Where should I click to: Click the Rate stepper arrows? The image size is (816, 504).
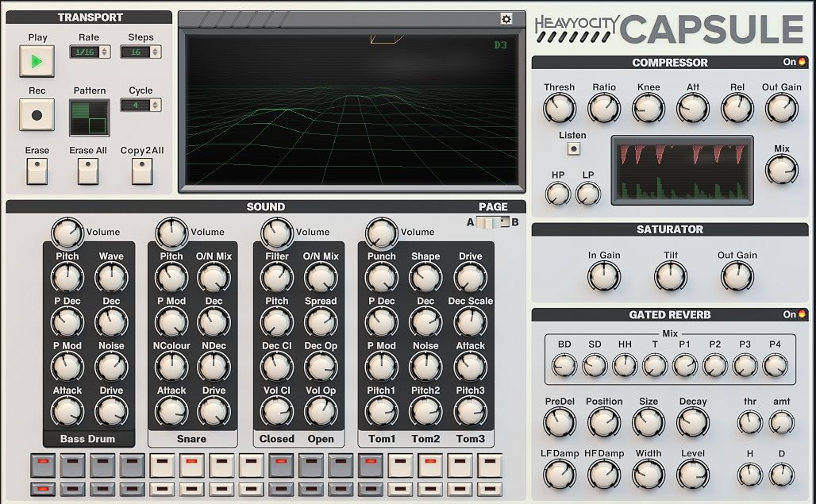[105, 52]
